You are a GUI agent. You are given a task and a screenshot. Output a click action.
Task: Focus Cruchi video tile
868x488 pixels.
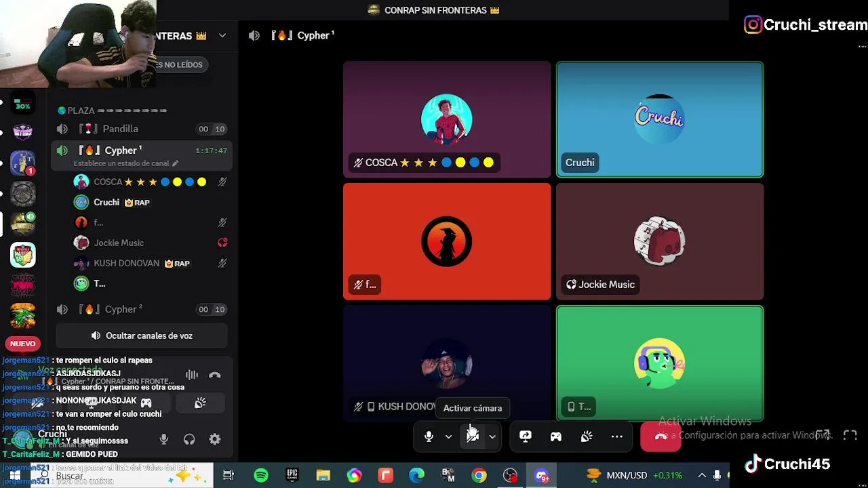point(660,120)
